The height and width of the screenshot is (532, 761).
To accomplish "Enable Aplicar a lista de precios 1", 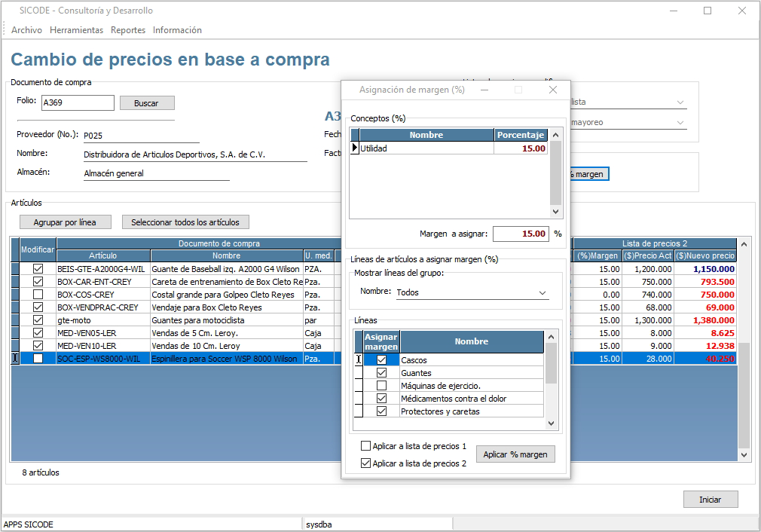I will pos(366,446).
